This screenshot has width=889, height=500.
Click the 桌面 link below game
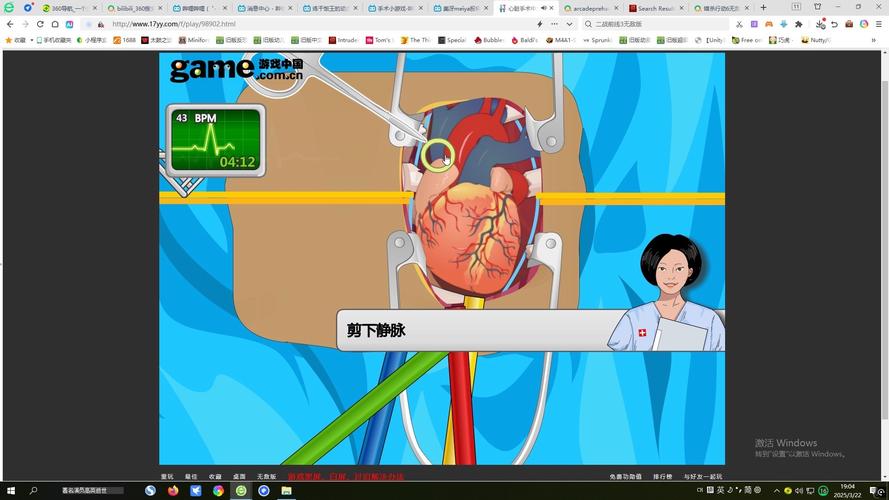(x=239, y=477)
